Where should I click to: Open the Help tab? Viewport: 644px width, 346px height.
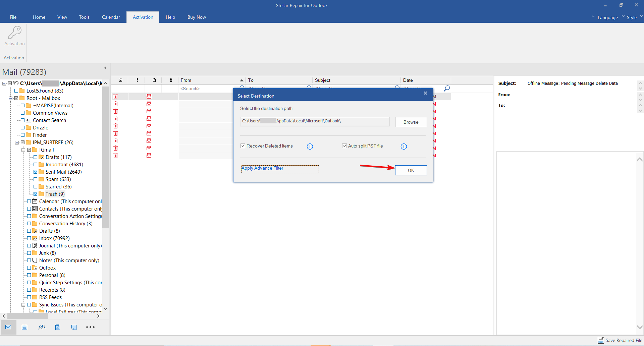click(x=170, y=17)
